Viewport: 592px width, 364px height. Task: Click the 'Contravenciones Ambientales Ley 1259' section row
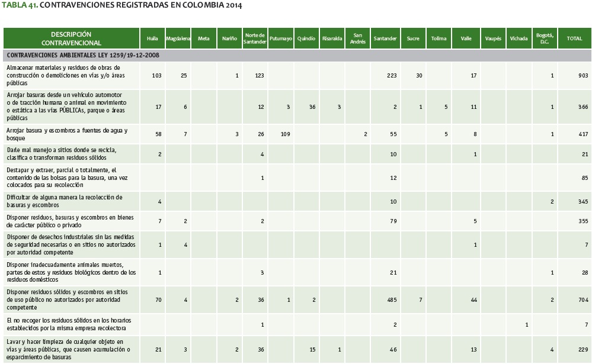83,55
